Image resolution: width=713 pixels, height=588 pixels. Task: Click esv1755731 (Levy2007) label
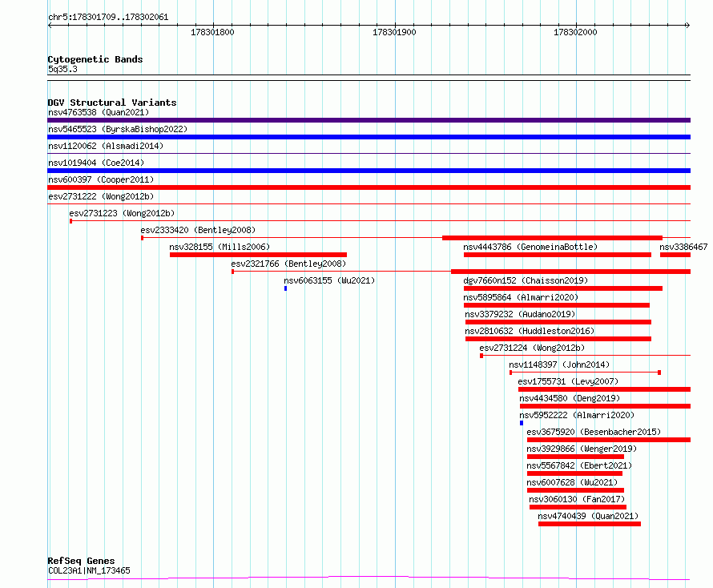click(569, 381)
